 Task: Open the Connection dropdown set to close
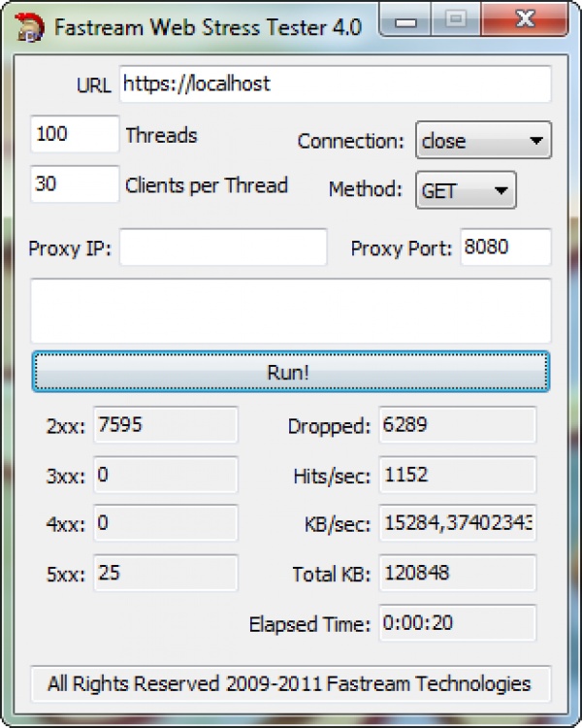pyautogui.click(x=483, y=140)
